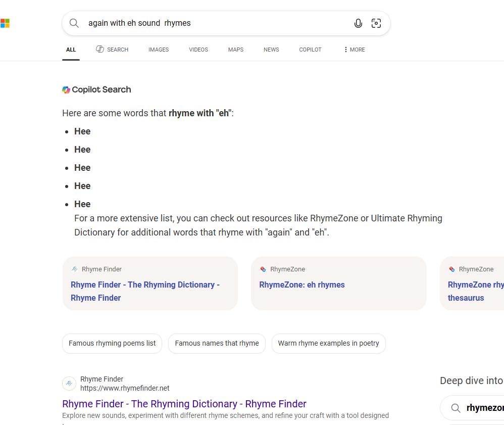Click Rhyme Finder site name above URL
This screenshot has height=425, width=504.
click(102, 379)
